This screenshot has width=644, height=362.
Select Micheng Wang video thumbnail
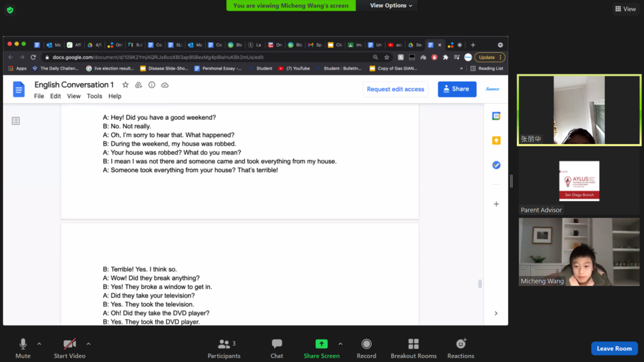pyautogui.click(x=579, y=251)
